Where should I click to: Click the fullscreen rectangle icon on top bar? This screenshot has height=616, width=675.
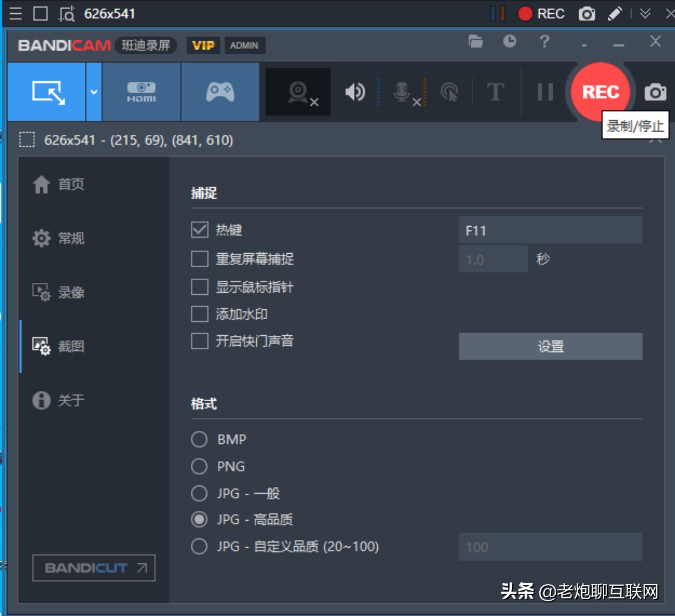pos(41,14)
